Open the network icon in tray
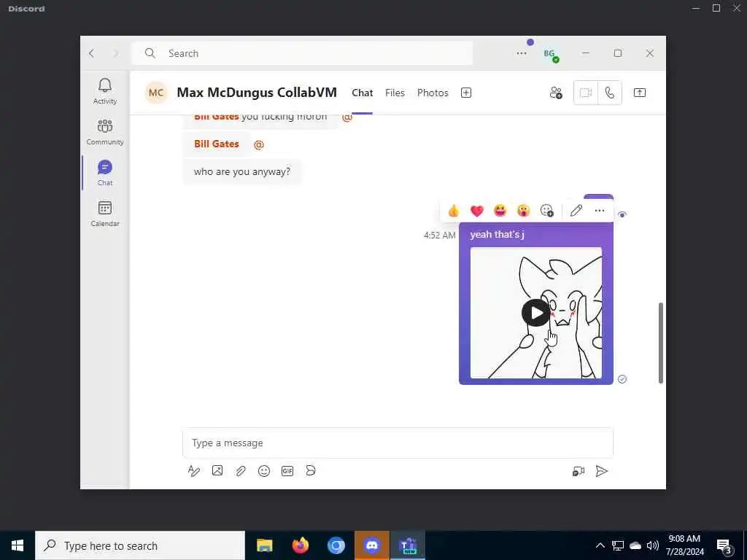The height and width of the screenshot is (560, 747). [618, 545]
